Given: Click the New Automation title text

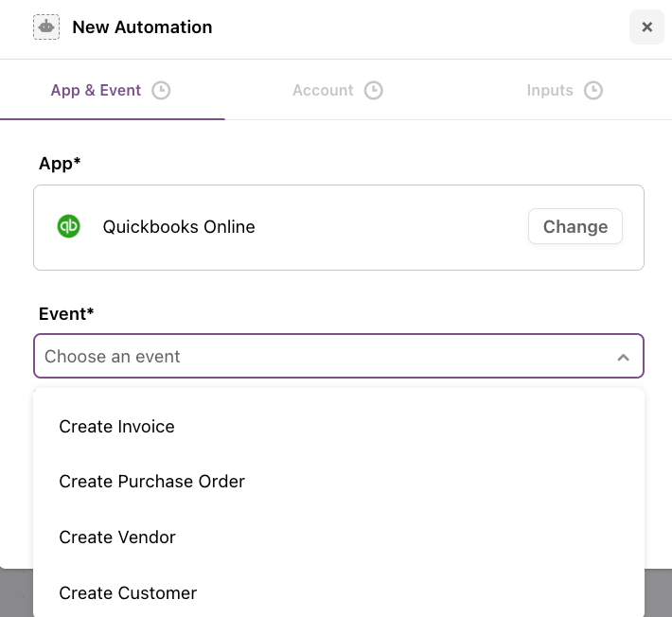Looking at the screenshot, I should coord(142,27).
